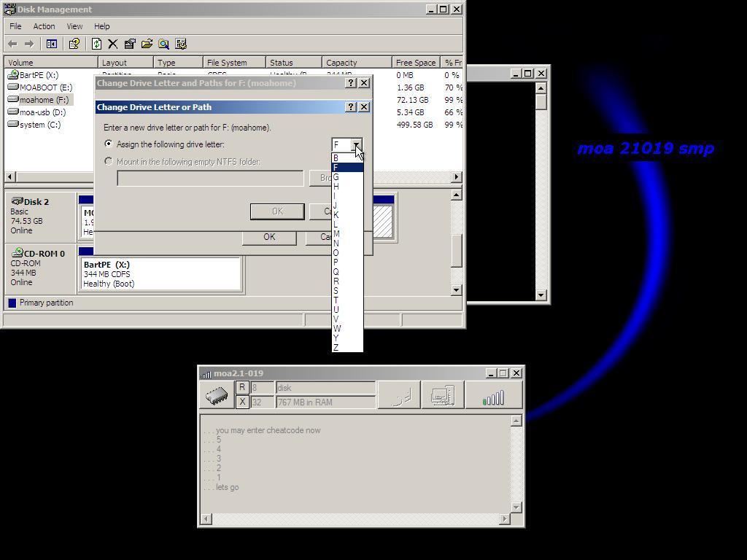Collapse the drive letter dropdown arrow
Screen dimensions: 747x560
click(356, 144)
